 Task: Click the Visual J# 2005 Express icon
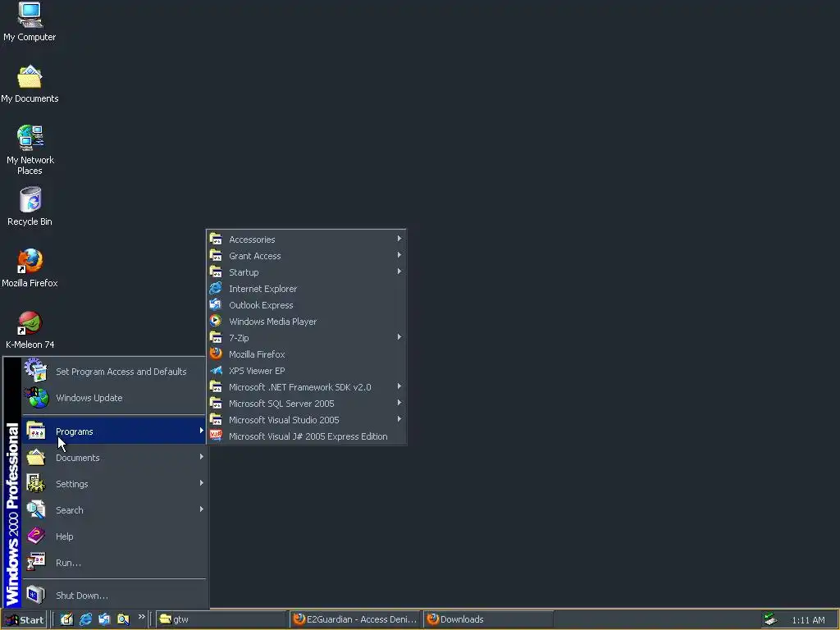point(216,436)
